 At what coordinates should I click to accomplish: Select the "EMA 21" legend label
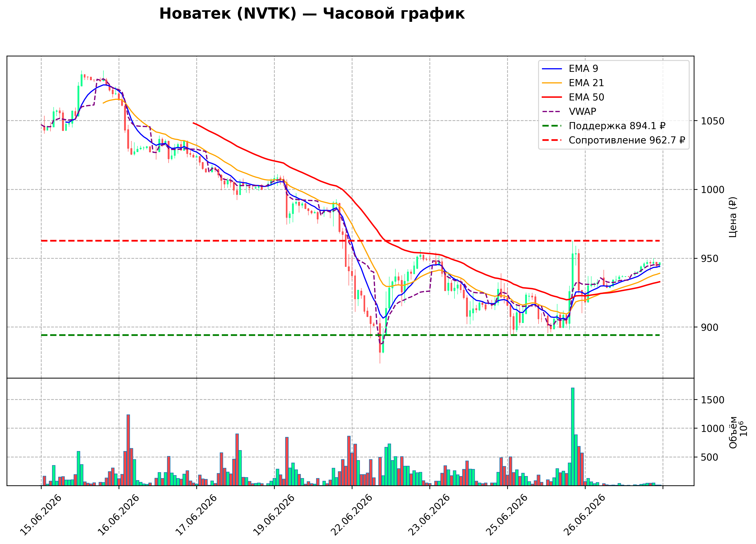point(586,83)
